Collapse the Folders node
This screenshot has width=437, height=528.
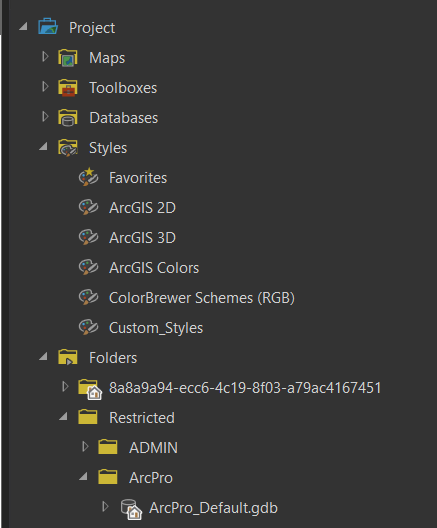tap(43, 357)
